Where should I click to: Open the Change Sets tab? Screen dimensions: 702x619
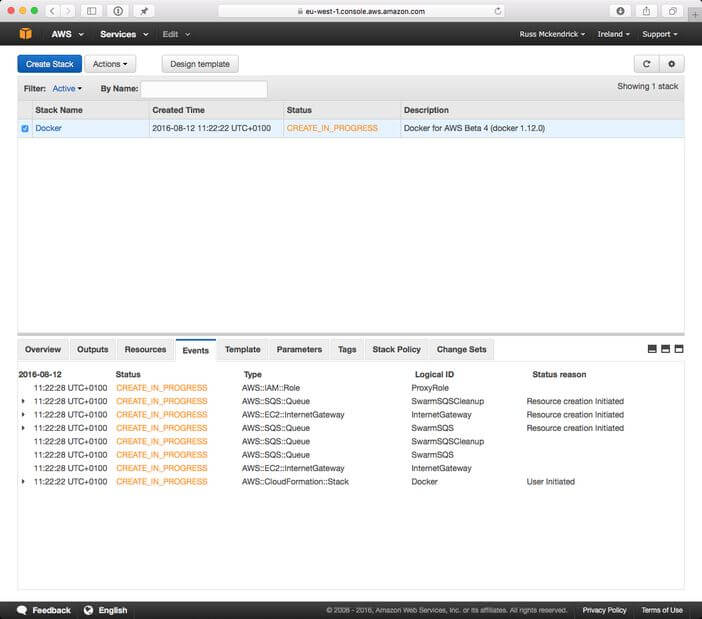[x=461, y=350]
